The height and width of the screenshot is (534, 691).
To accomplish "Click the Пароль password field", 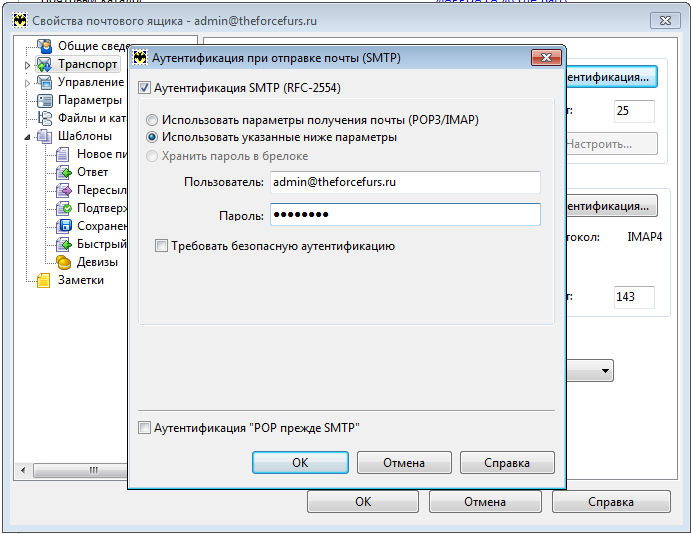I will pos(404,215).
